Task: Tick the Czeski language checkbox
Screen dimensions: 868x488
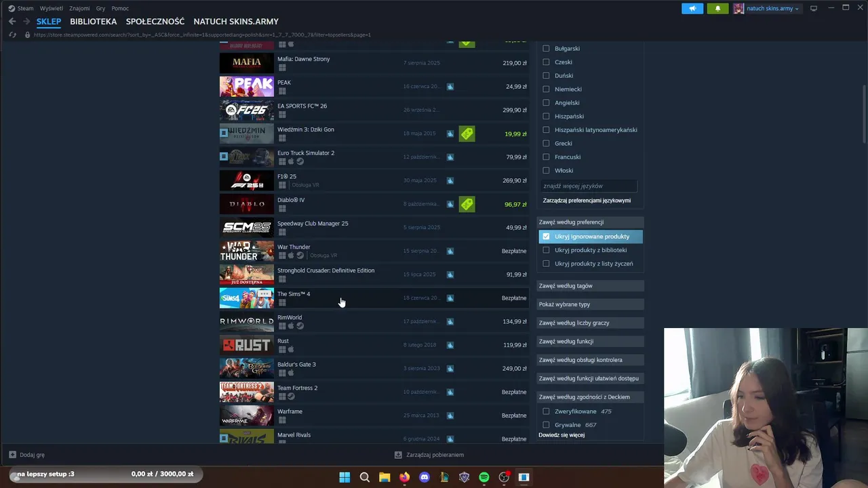Action: pyautogui.click(x=546, y=62)
